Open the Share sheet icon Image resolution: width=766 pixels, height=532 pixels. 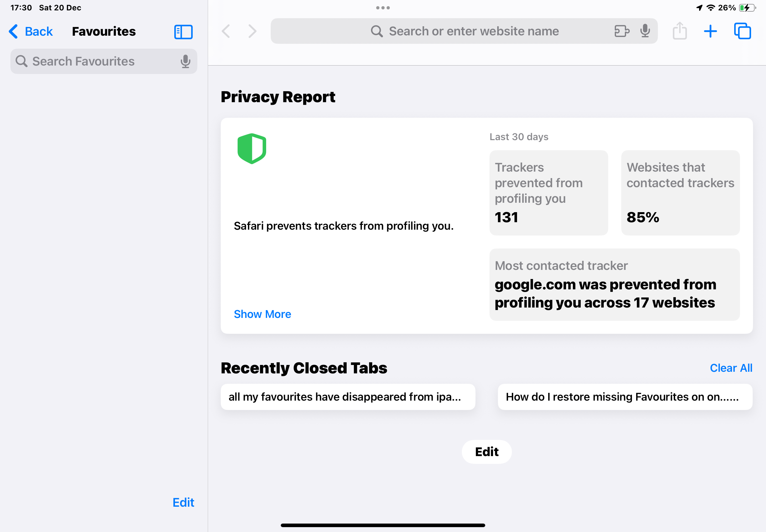(679, 31)
